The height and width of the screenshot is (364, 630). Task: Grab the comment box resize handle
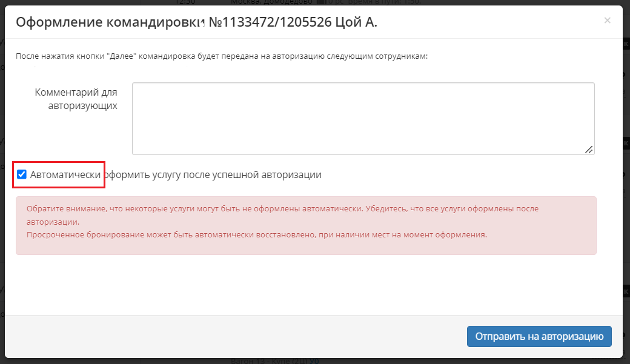588,149
